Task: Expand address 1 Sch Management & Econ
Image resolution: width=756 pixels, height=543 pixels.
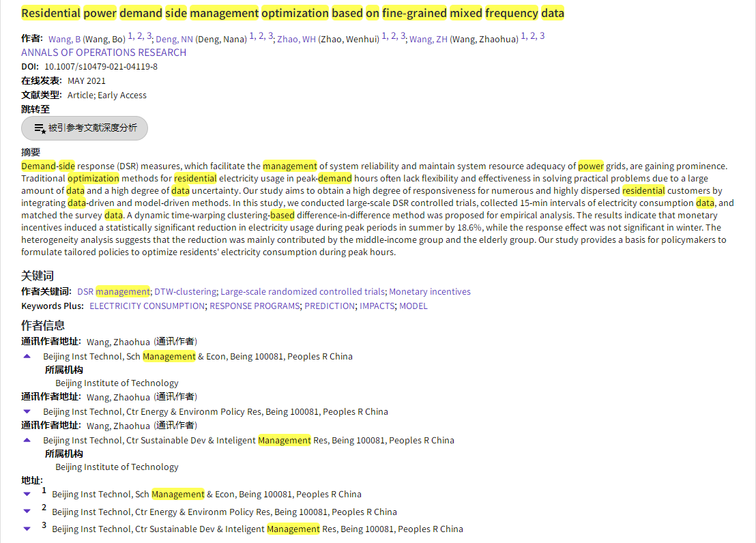Action: 27,494
